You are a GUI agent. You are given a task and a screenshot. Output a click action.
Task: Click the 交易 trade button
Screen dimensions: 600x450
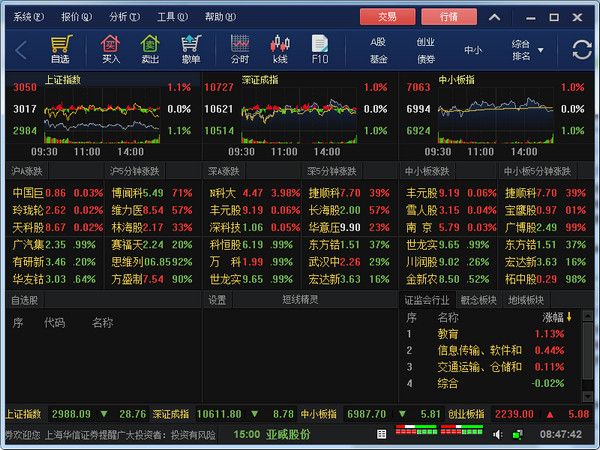(x=387, y=17)
